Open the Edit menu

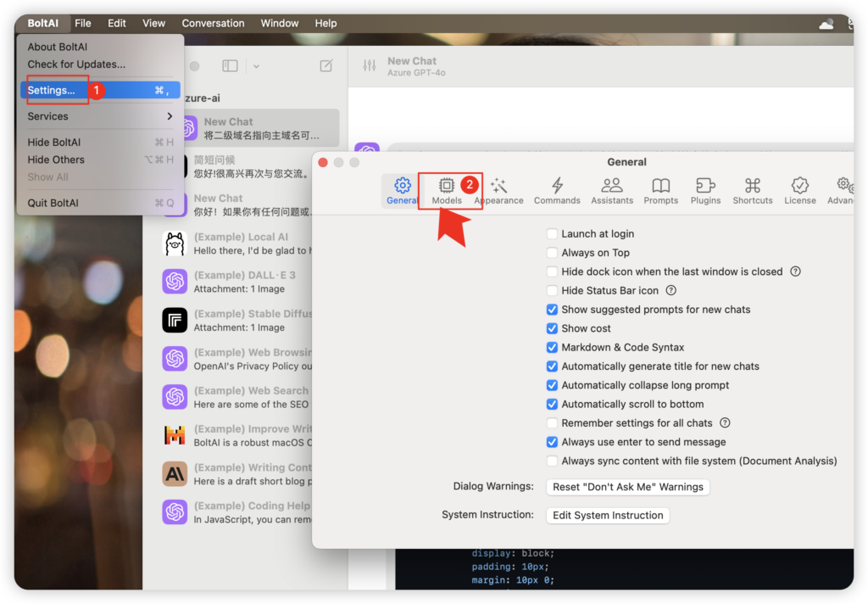coord(117,23)
